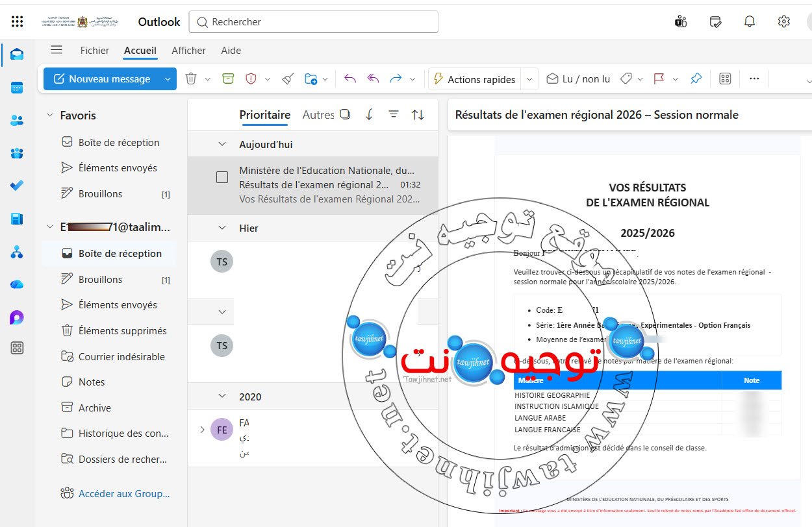Open the notifications bell icon
Image resolution: width=812 pixels, height=527 pixels.
[x=750, y=21]
